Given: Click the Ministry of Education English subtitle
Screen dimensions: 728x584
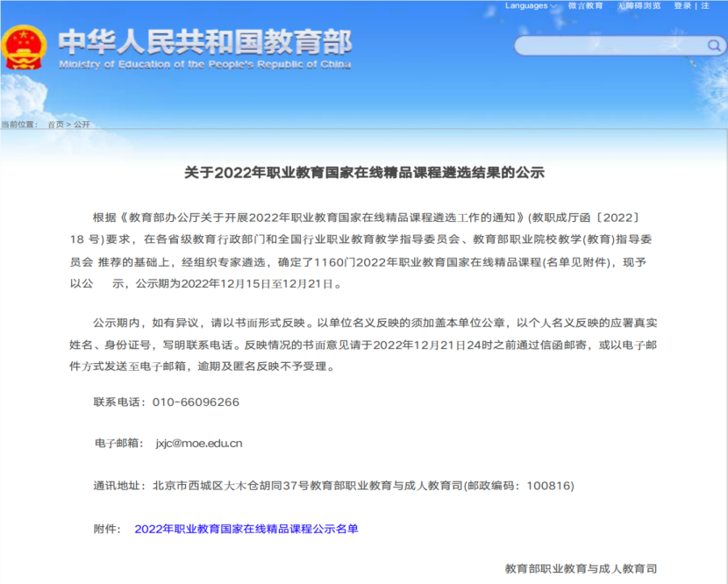Looking at the screenshot, I should pos(204,65).
